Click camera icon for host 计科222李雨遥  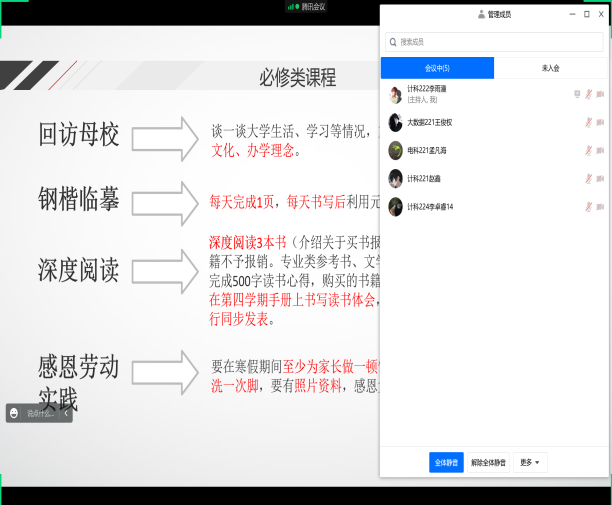pos(600,94)
